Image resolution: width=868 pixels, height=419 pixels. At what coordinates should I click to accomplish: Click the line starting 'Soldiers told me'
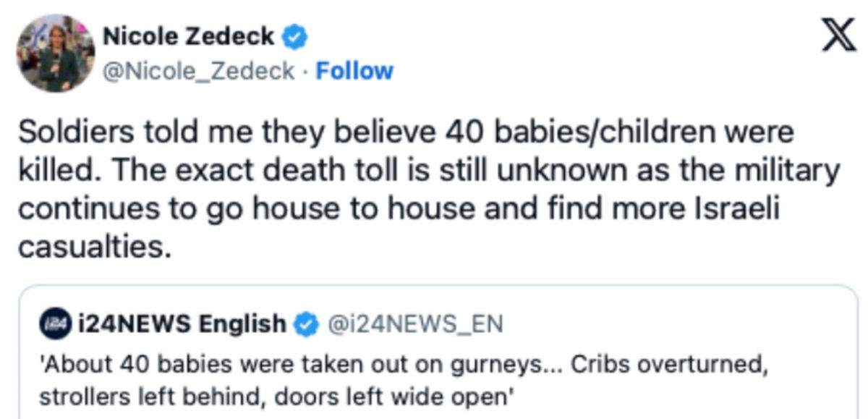coord(405,134)
